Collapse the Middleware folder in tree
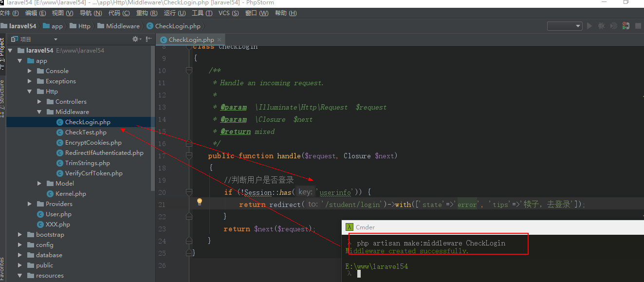Viewport: 644px width, 282px height. click(39, 112)
